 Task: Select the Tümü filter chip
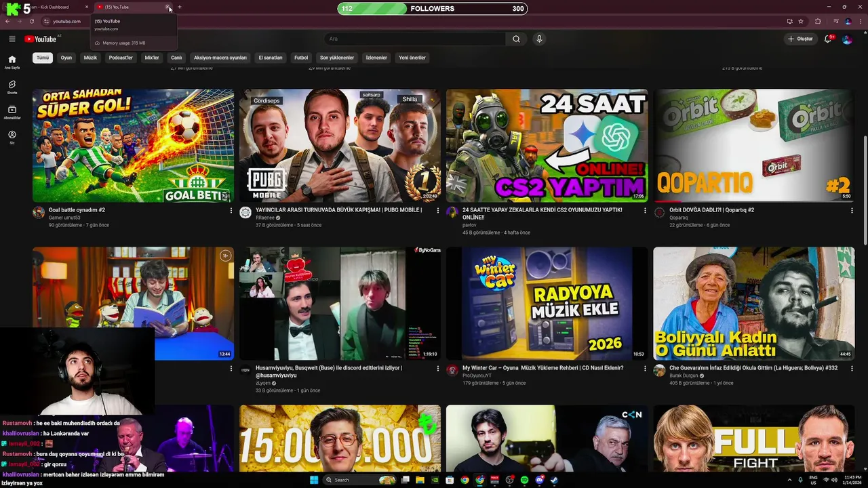(x=43, y=58)
